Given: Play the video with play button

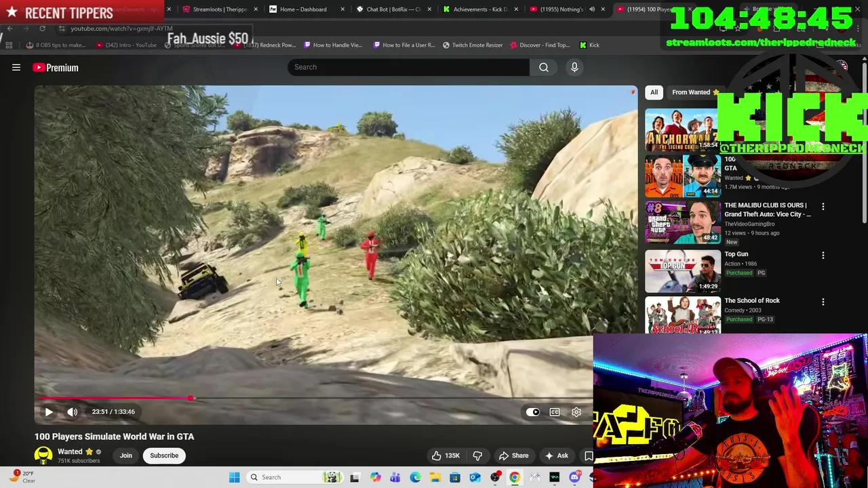Looking at the screenshot, I should (49, 411).
